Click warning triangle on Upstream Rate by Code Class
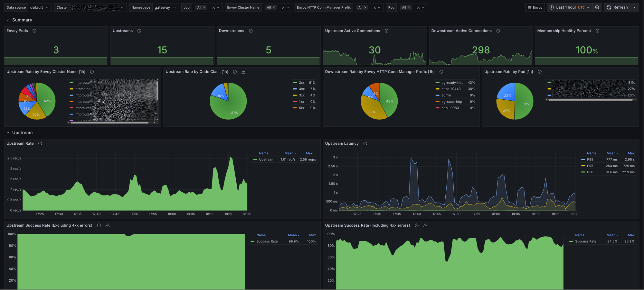This screenshot has width=644, height=290. (243, 72)
